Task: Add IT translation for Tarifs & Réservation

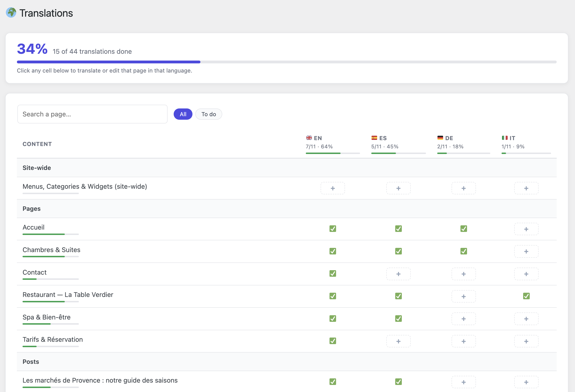Action: click(x=526, y=341)
